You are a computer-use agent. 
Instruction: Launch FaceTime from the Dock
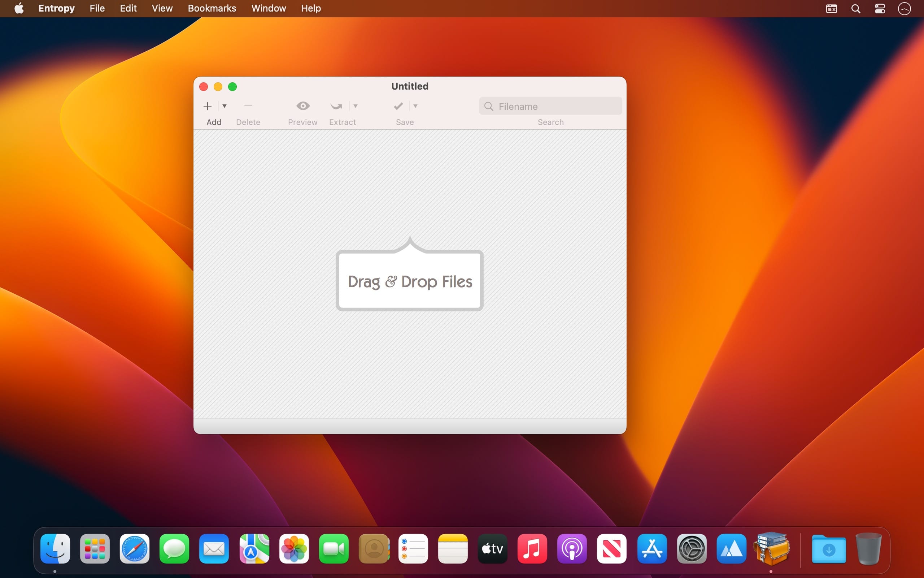pyautogui.click(x=334, y=549)
